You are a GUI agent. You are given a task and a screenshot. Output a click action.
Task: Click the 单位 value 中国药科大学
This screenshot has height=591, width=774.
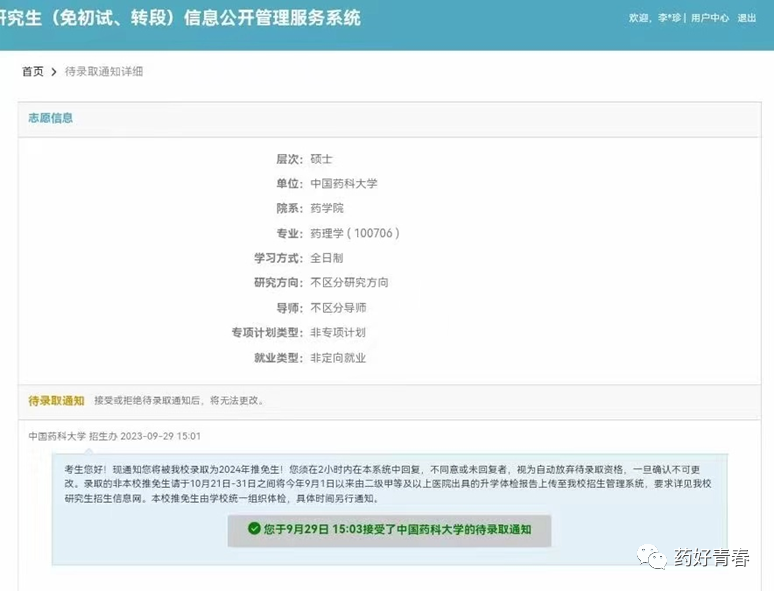tap(344, 184)
